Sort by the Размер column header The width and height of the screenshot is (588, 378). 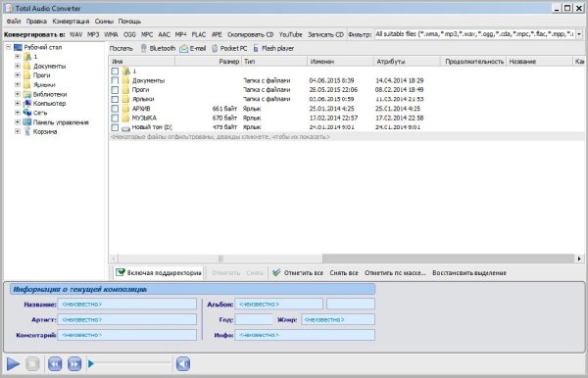pos(209,61)
